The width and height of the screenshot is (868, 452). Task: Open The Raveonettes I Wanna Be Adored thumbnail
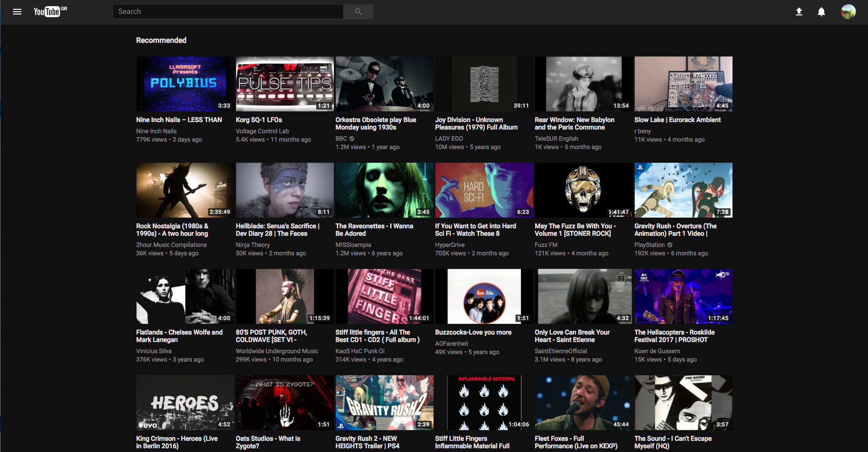coord(384,190)
